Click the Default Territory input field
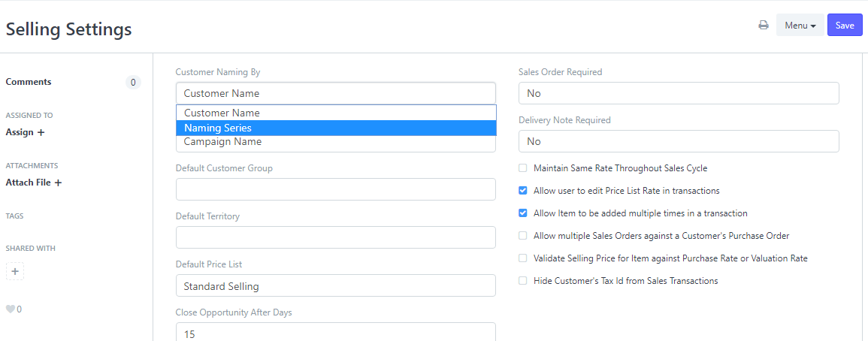868x341 pixels. [x=335, y=237]
